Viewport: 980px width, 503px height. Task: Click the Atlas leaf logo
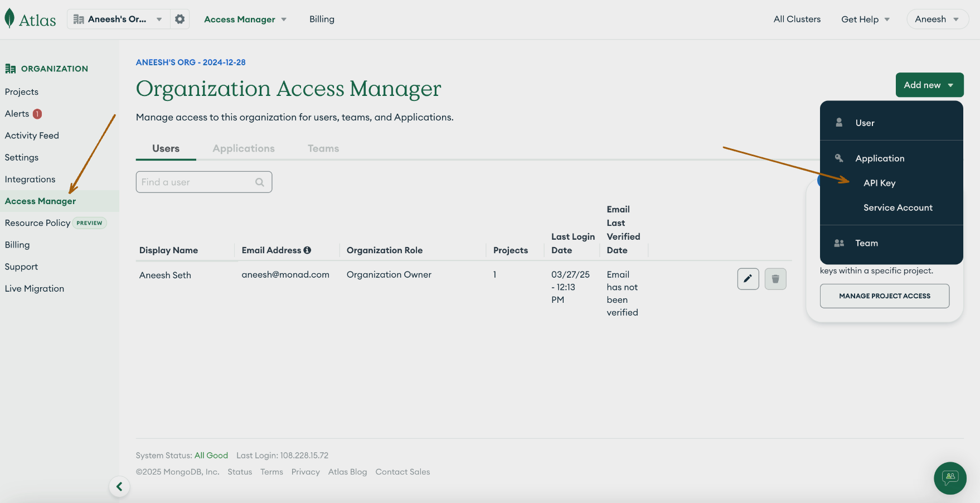tap(9, 18)
